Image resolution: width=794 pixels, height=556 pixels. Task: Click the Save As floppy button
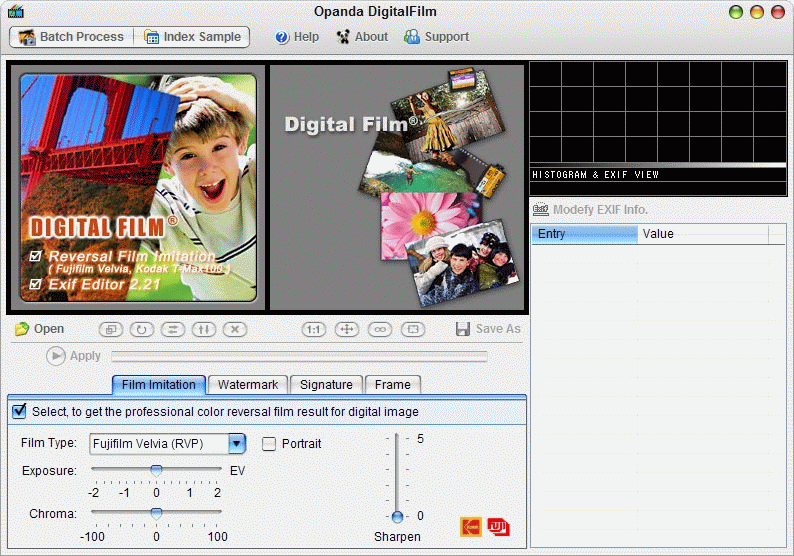point(488,329)
